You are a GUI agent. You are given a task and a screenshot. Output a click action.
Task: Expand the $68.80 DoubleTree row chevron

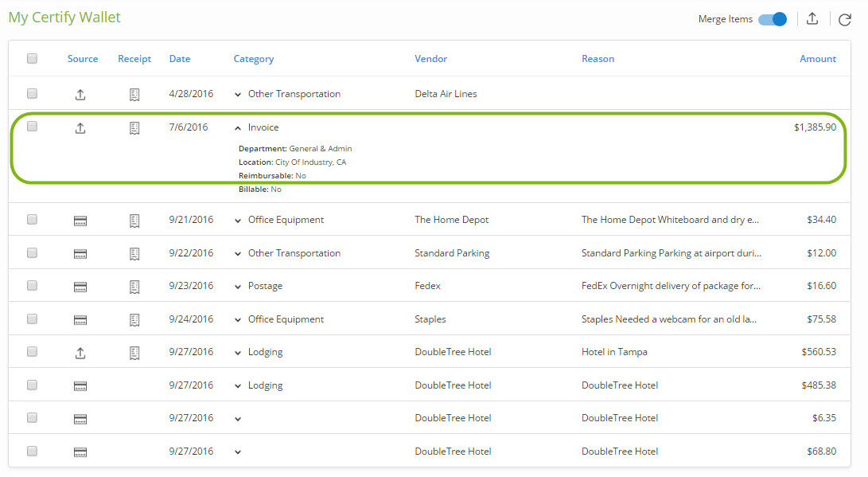(237, 452)
